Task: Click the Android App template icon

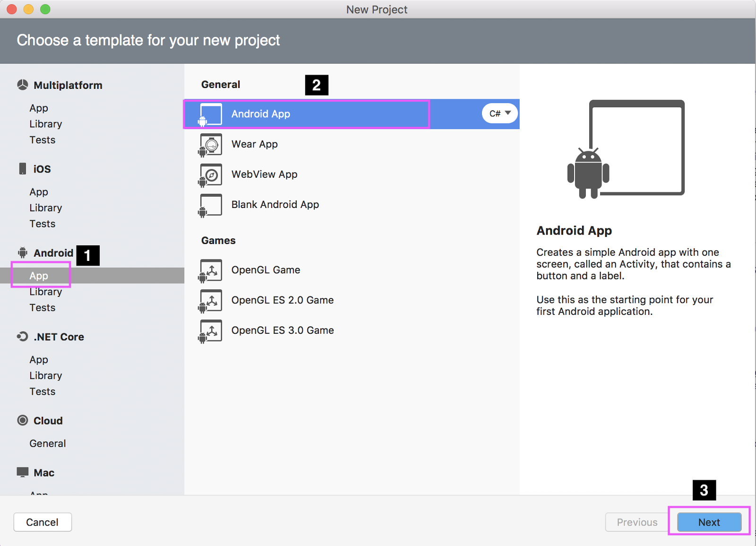Action: tap(210, 114)
